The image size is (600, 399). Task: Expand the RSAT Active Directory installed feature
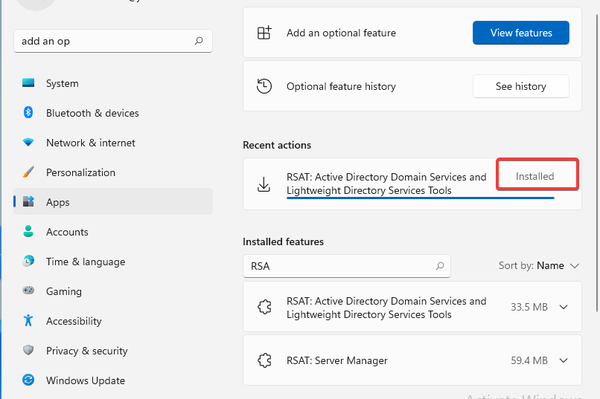(x=563, y=307)
